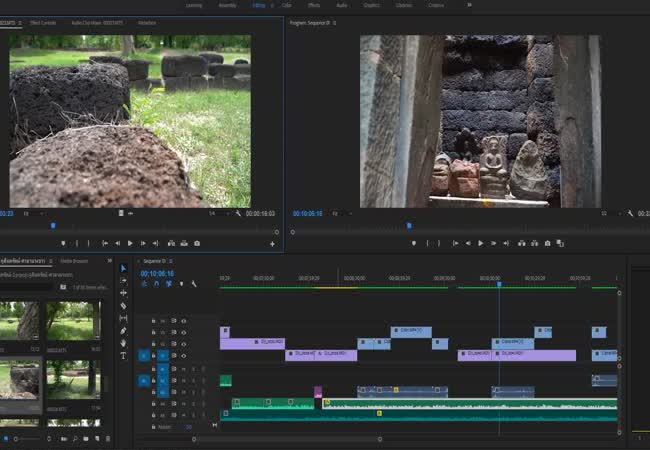
Task: Play the clip in the Source monitor
Action: (x=130, y=243)
